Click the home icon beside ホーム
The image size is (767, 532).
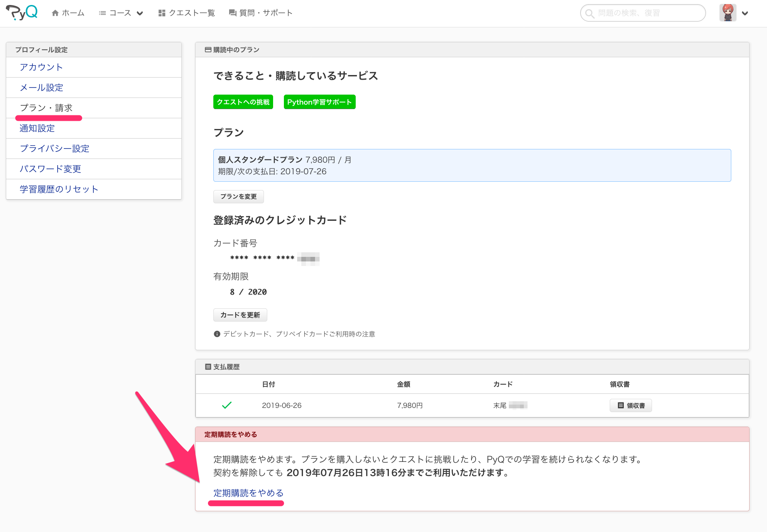[x=55, y=12]
